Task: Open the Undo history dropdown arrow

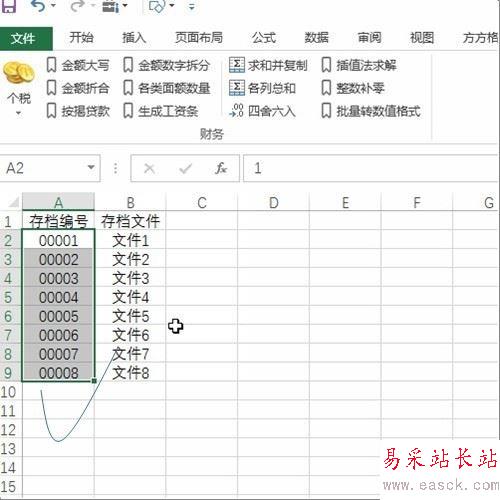Action: tap(53, 6)
